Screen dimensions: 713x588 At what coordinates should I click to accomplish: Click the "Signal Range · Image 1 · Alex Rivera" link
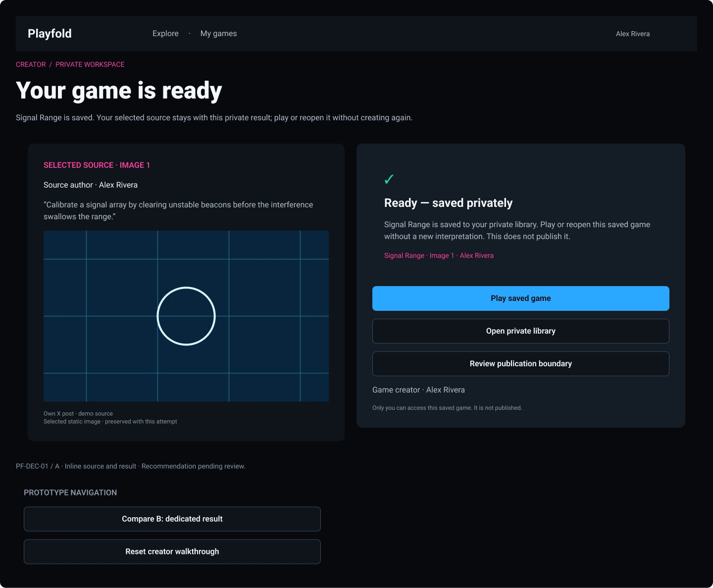click(x=439, y=255)
